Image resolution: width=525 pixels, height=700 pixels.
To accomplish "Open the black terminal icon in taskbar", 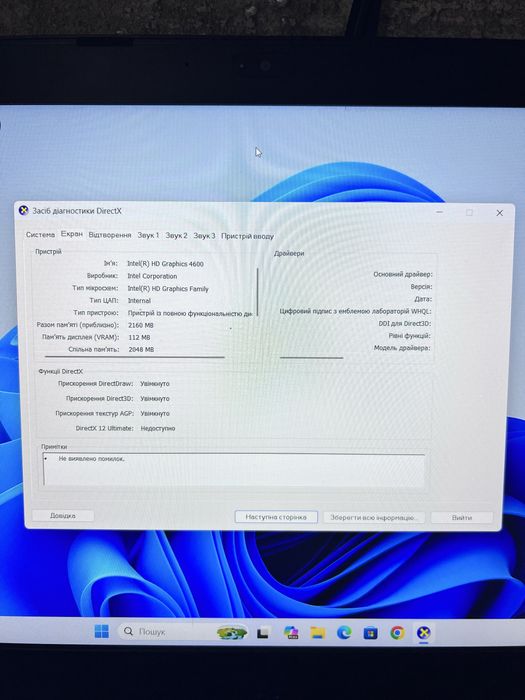I will pyautogui.click(x=262, y=633).
